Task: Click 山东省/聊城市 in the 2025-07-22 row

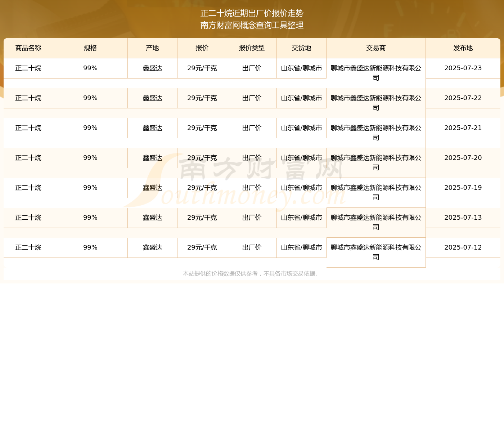Action: pos(302,98)
